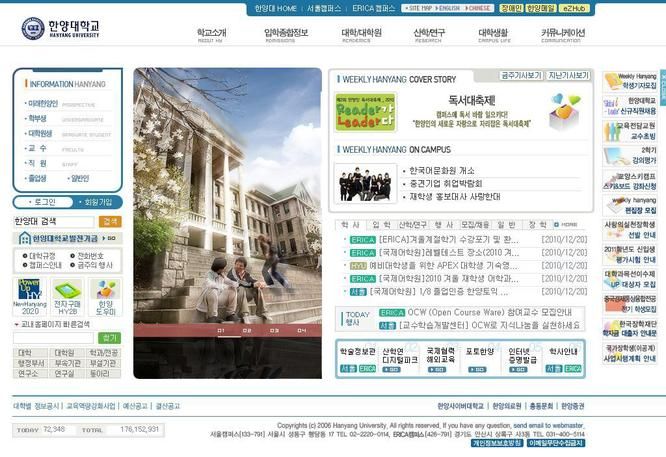The width and height of the screenshot is (666, 457).
Task: Click the ballot box illustration in Cover Story
Action: [x=564, y=112]
